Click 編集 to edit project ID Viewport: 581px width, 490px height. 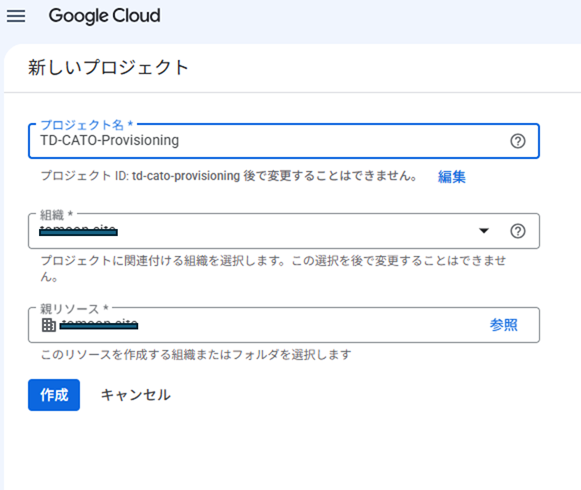click(452, 176)
